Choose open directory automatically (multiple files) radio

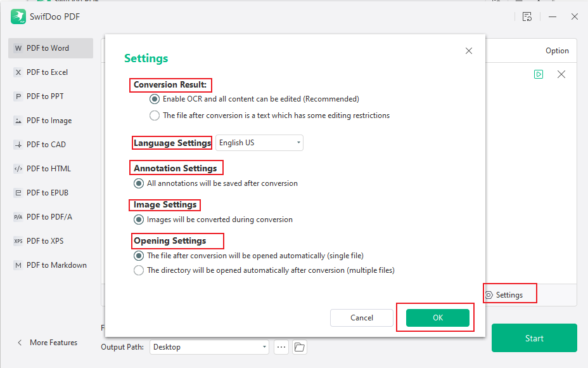[139, 270]
